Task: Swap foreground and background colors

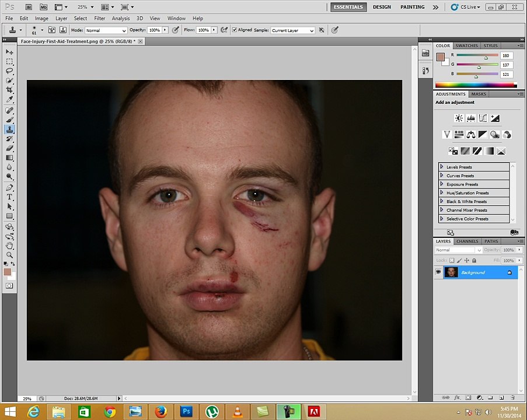Action: tap(13, 264)
